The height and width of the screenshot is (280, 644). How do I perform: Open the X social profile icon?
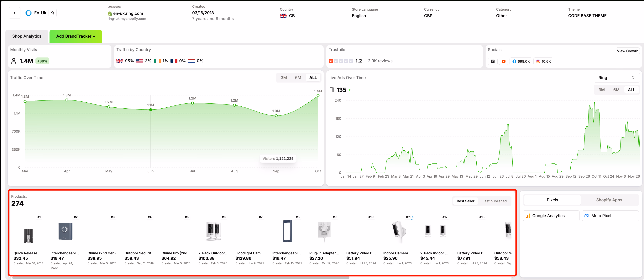[493, 61]
